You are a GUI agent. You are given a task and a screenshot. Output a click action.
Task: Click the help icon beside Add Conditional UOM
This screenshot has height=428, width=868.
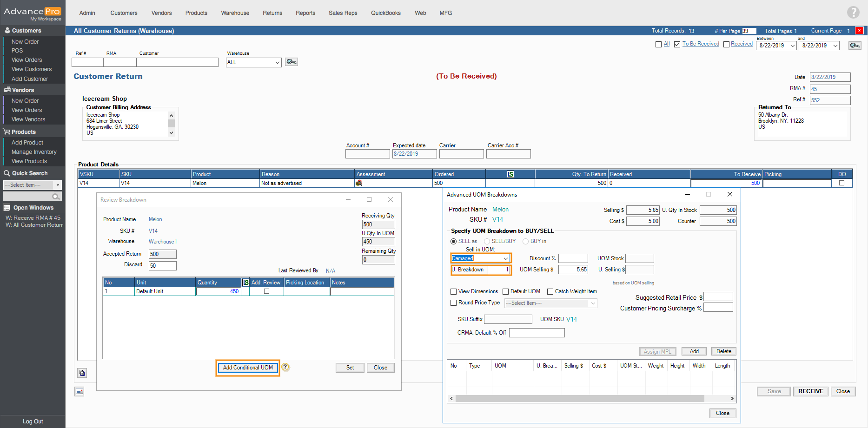tap(285, 367)
